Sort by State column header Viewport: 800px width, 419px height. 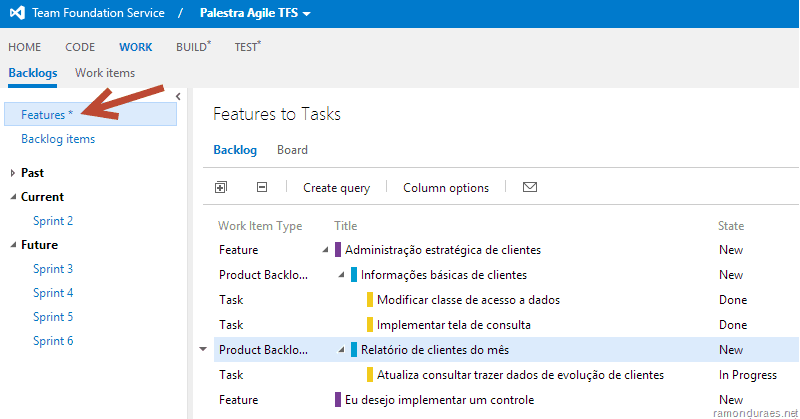731,226
